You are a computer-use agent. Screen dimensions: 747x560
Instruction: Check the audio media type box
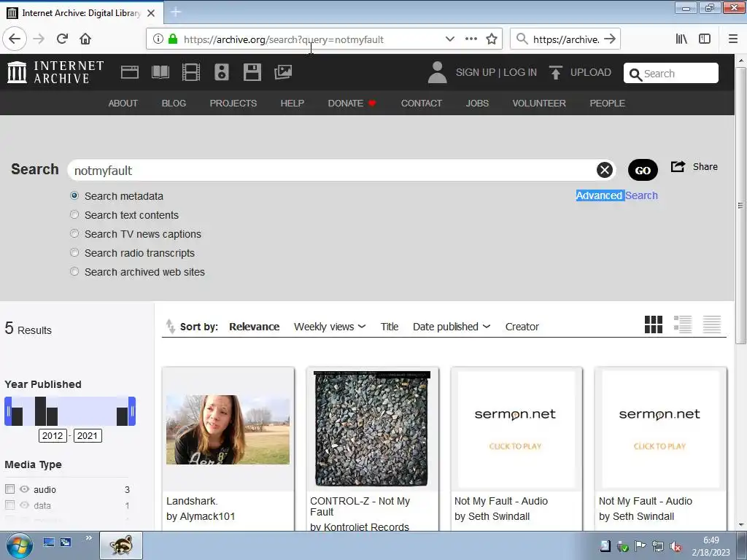tap(9, 489)
